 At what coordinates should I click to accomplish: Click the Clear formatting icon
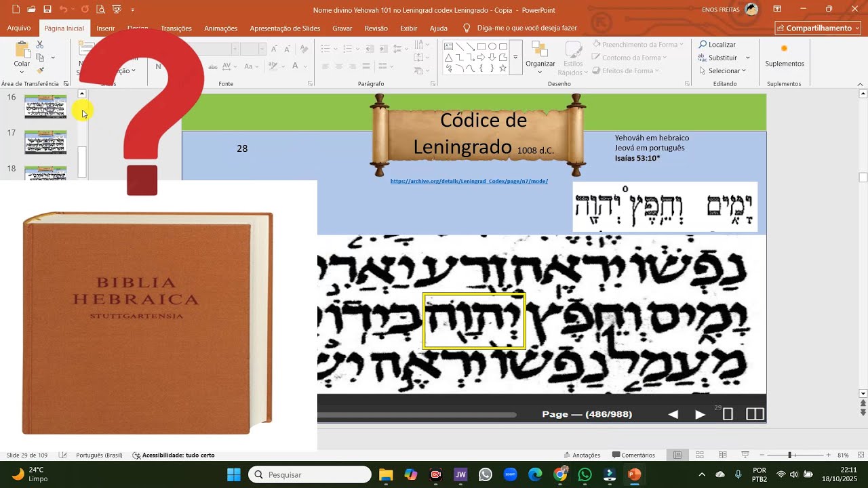pyautogui.click(x=304, y=49)
